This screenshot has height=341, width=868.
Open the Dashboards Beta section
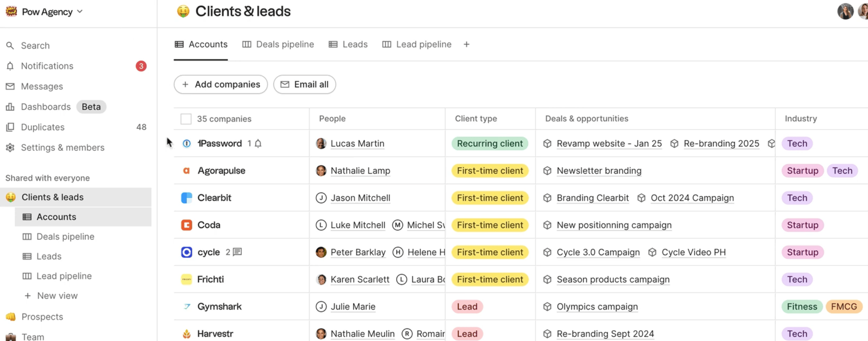point(45,106)
